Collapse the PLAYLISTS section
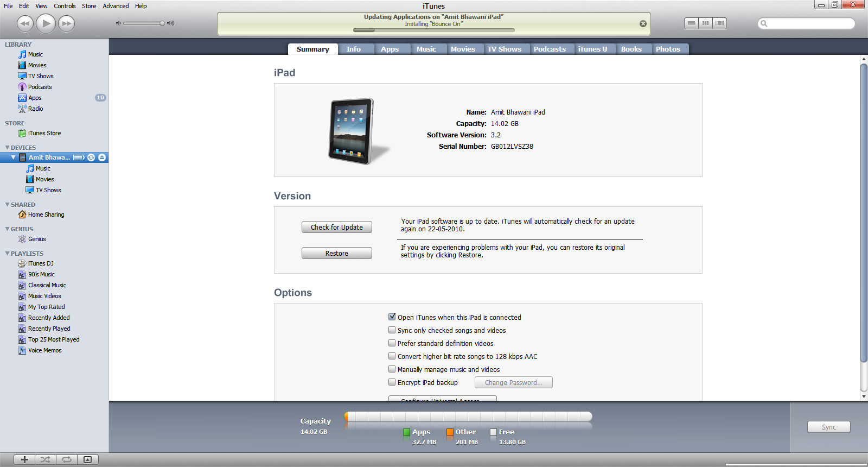The height and width of the screenshot is (467, 868). coord(7,254)
